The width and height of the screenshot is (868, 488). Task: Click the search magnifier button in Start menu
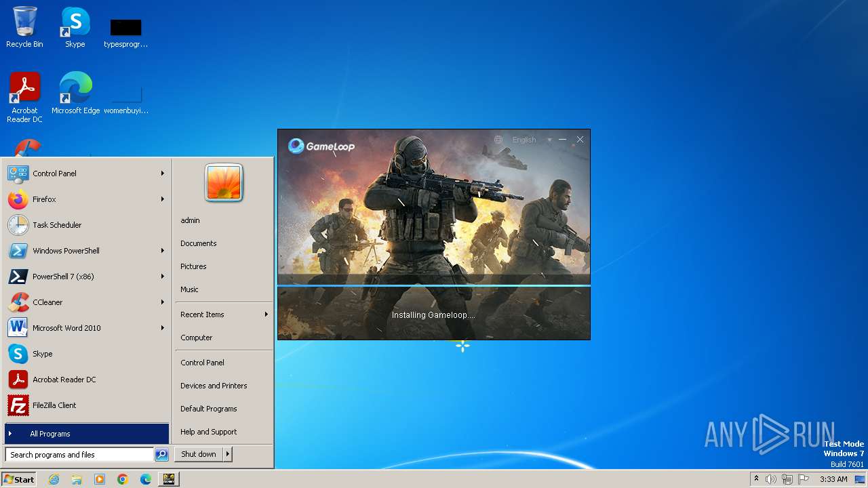coord(161,455)
